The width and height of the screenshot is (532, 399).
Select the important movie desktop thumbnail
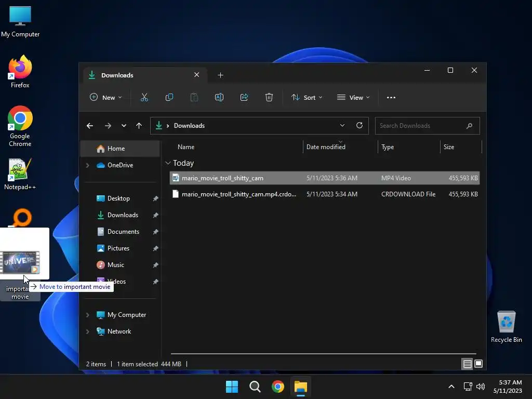click(x=20, y=262)
